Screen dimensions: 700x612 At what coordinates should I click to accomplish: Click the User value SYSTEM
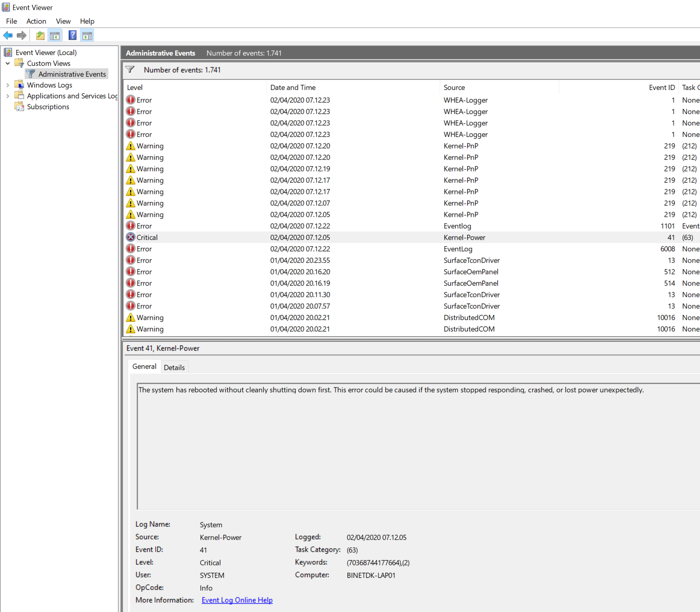pos(212,575)
